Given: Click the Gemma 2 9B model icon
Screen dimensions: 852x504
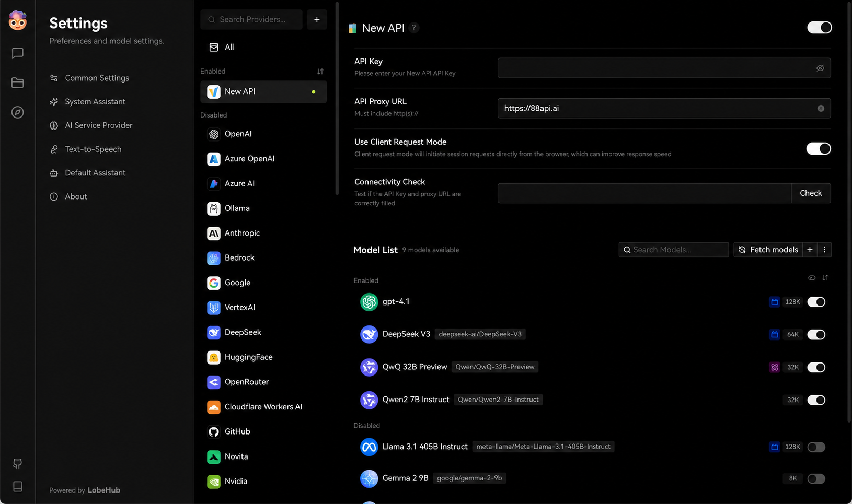Looking at the screenshot, I should pos(369,478).
